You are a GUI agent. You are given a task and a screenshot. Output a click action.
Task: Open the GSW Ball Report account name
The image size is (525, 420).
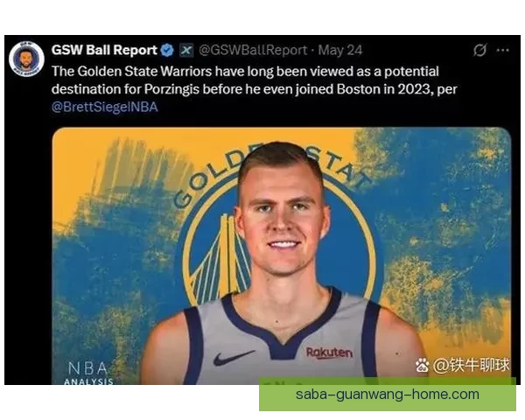point(104,50)
